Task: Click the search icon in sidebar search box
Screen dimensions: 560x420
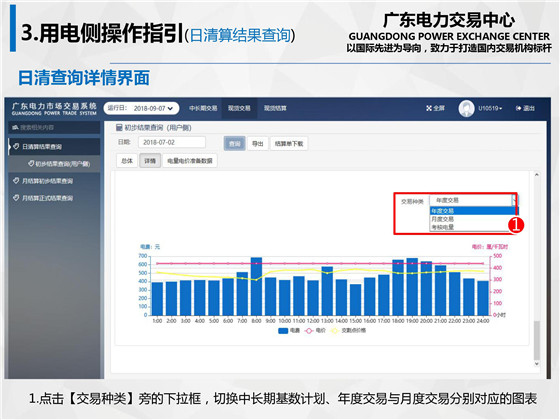Action: tap(15, 128)
